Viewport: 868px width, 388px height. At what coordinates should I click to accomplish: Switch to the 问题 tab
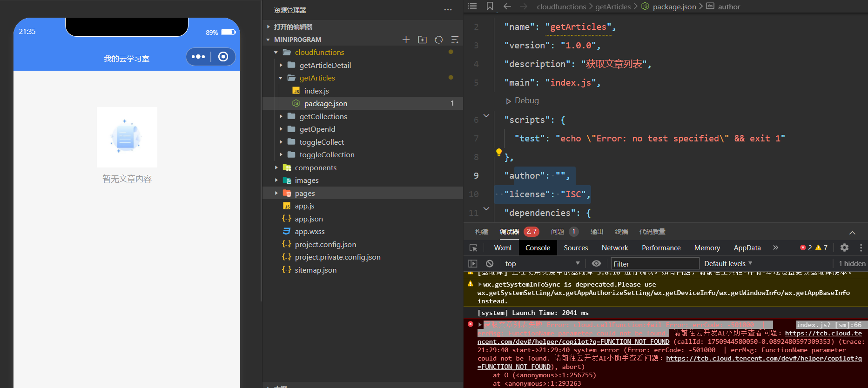pos(557,232)
